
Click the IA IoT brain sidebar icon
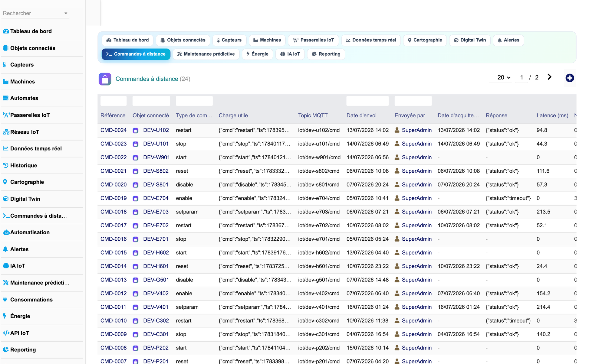coord(6,266)
